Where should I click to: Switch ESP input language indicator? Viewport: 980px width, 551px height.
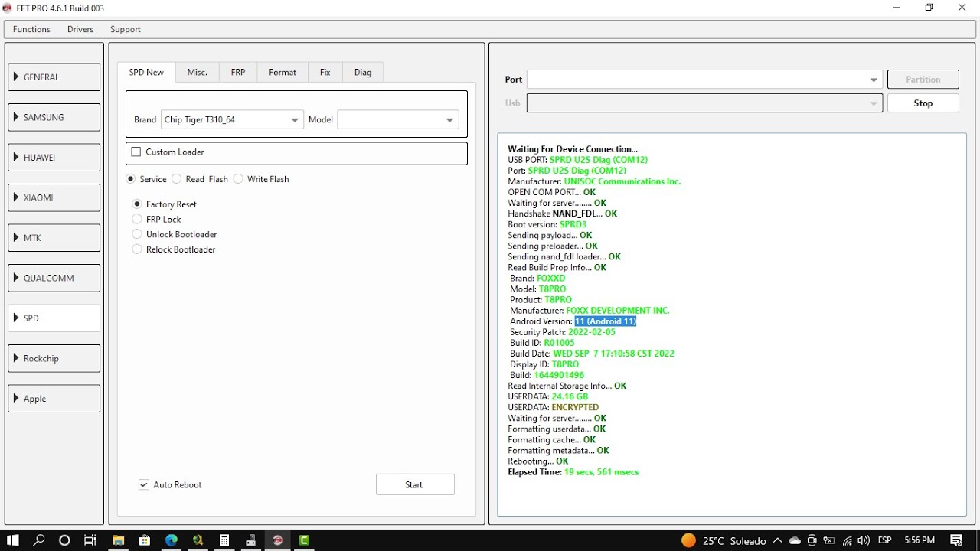[x=885, y=540]
